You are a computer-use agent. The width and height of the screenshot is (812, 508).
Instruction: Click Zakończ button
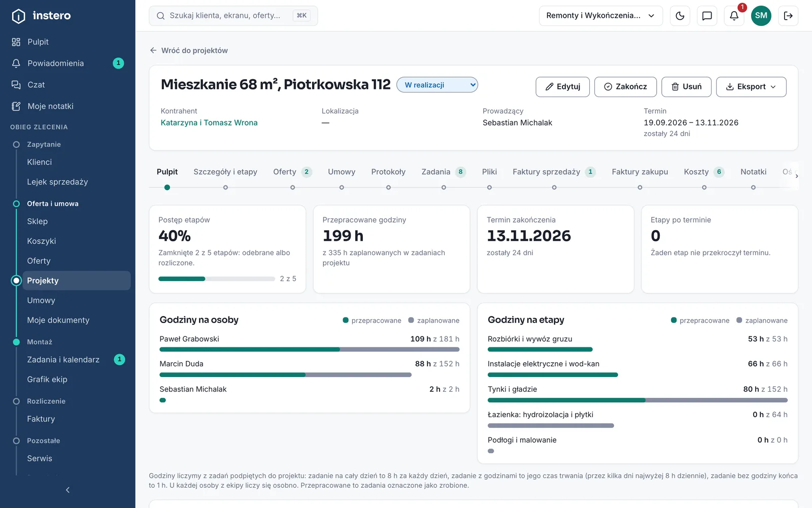click(x=625, y=87)
